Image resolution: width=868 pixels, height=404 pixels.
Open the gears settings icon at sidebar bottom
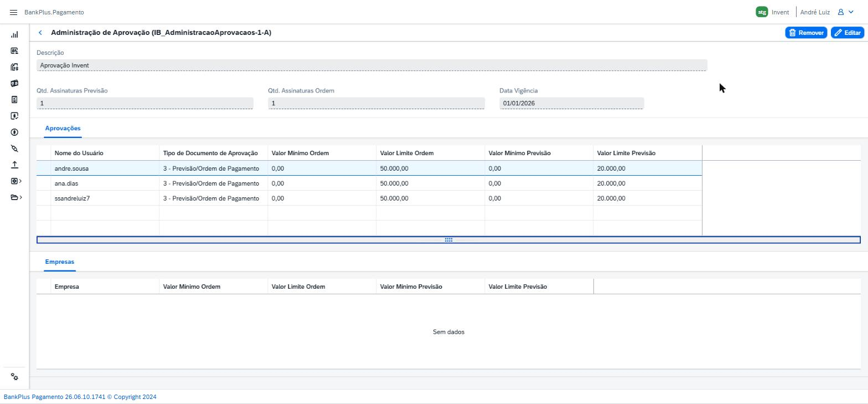point(14,377)
